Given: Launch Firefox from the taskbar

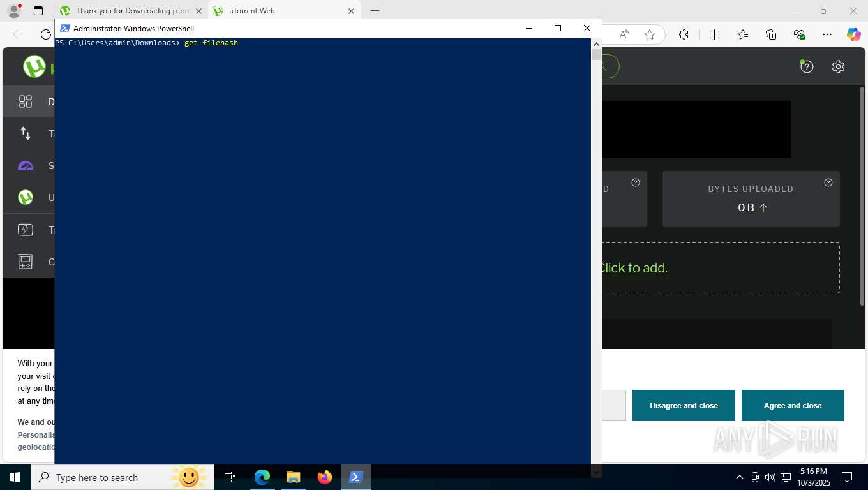Looking at the screenshot, I should pyautogui.click(x=325, y=477).
